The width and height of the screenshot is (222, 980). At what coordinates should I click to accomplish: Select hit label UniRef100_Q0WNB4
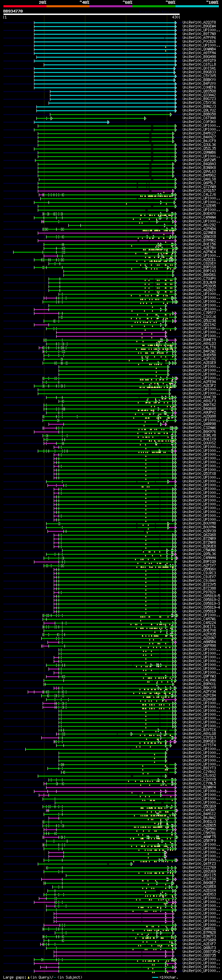pos(199,49)
